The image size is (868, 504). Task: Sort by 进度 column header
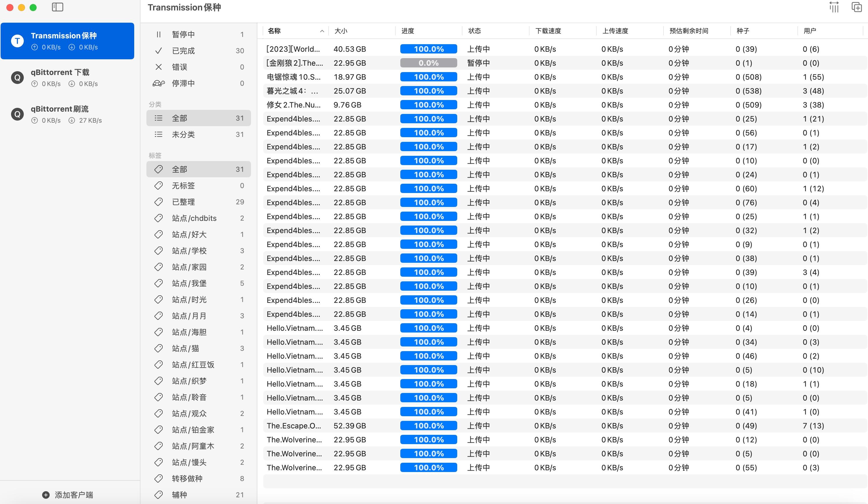point(429,31)
